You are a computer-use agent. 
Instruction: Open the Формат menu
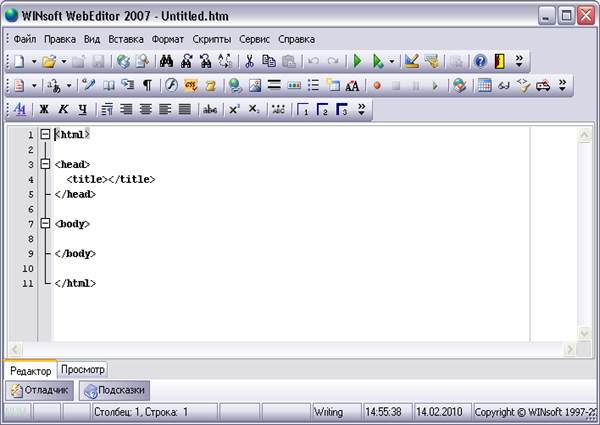(x=168, y=39)
